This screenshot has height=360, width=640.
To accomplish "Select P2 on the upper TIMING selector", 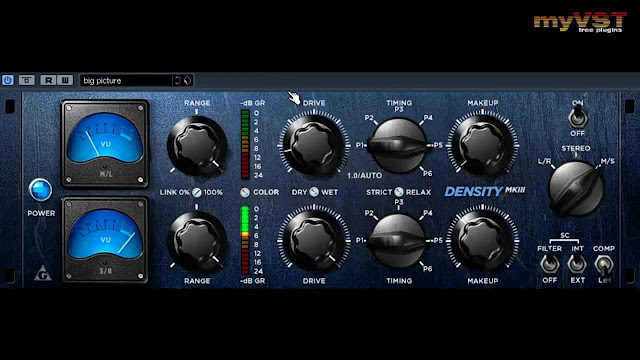I will [x=369, y=118].
